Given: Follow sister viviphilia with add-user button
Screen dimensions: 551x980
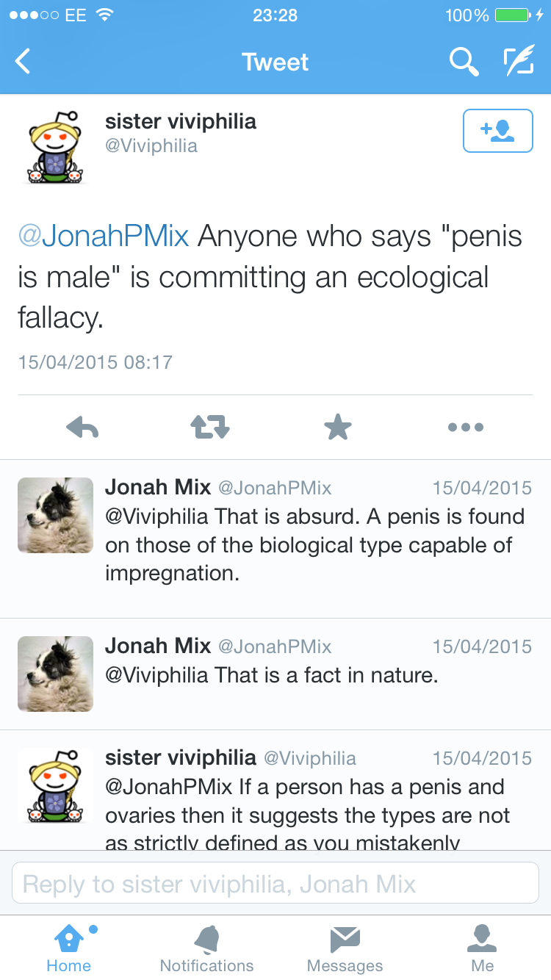Looking at the screenshot, I should tap(497, 131).
